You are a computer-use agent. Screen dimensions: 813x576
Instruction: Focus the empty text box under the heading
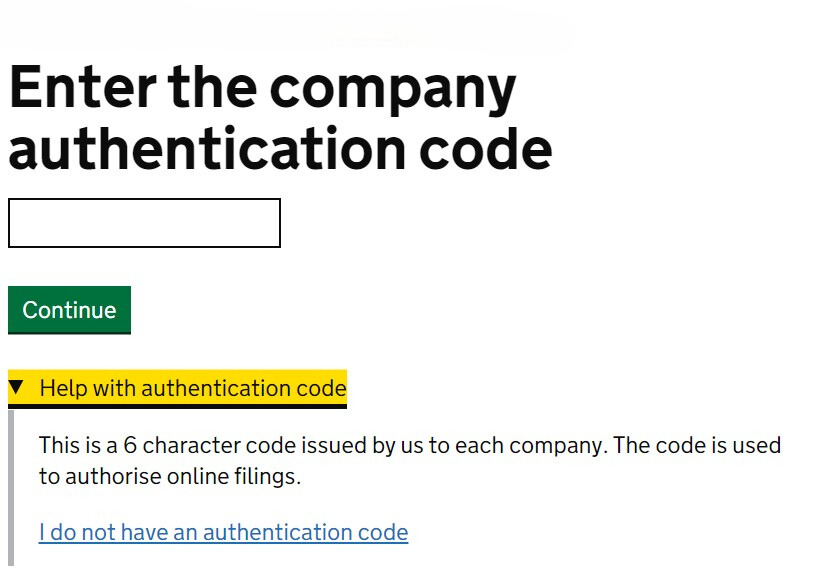point(144,223)
